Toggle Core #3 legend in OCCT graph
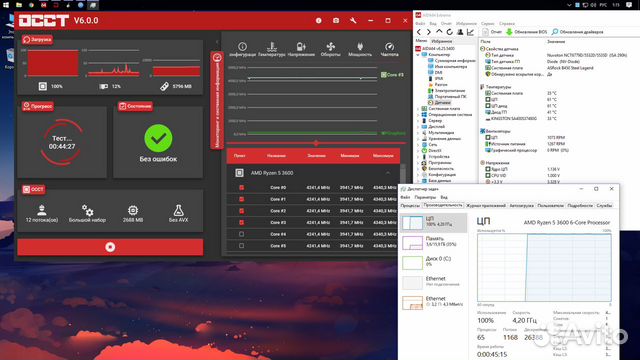 [392, 75]
